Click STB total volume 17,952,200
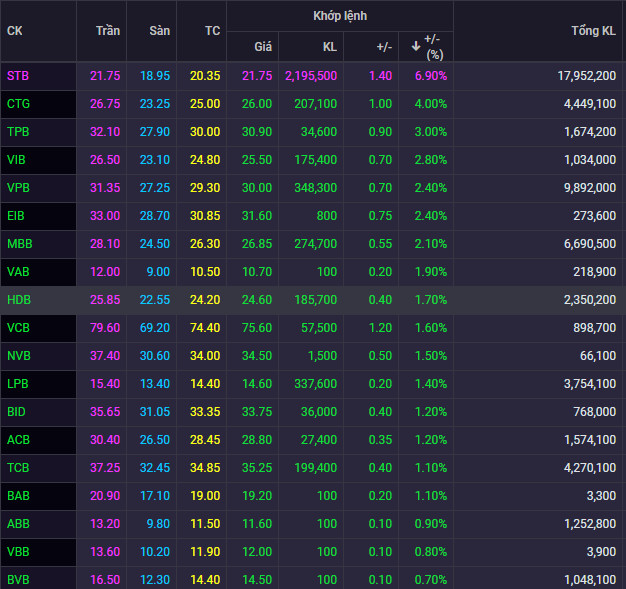The width and height of the screenshot is (626, 589). click(x=586, y=76)
